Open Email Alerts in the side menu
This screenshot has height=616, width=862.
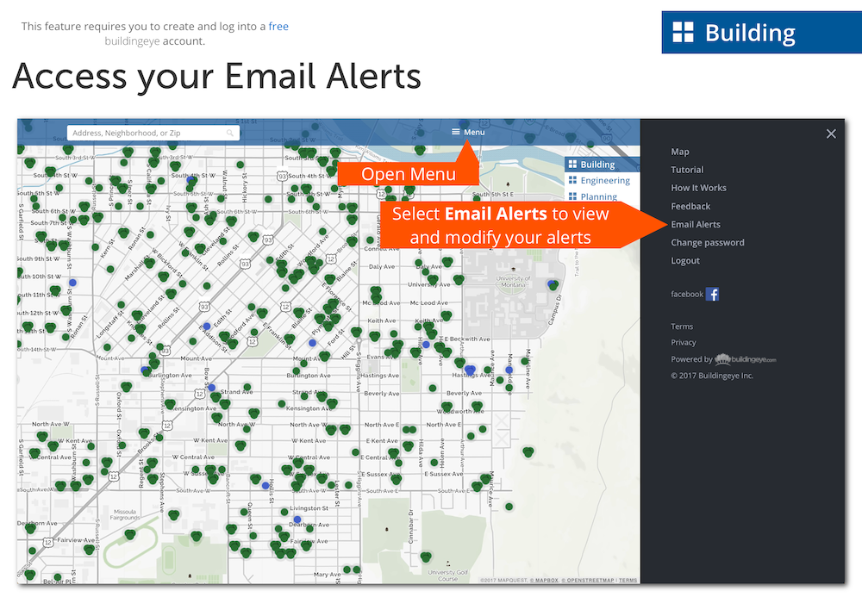click(x=696, y=224)
